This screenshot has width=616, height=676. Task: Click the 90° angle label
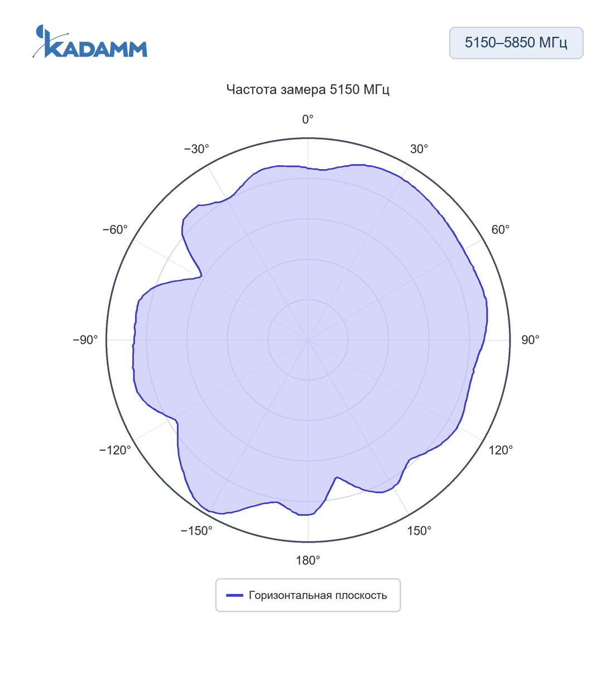point(530,340)
